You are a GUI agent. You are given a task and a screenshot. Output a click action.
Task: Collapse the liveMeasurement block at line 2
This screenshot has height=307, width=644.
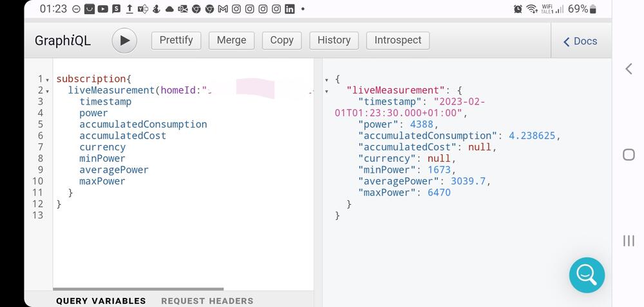tap(48, 91)
